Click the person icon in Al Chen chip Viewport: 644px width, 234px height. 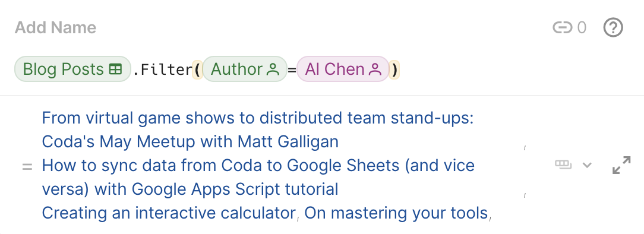coord(375,70)
